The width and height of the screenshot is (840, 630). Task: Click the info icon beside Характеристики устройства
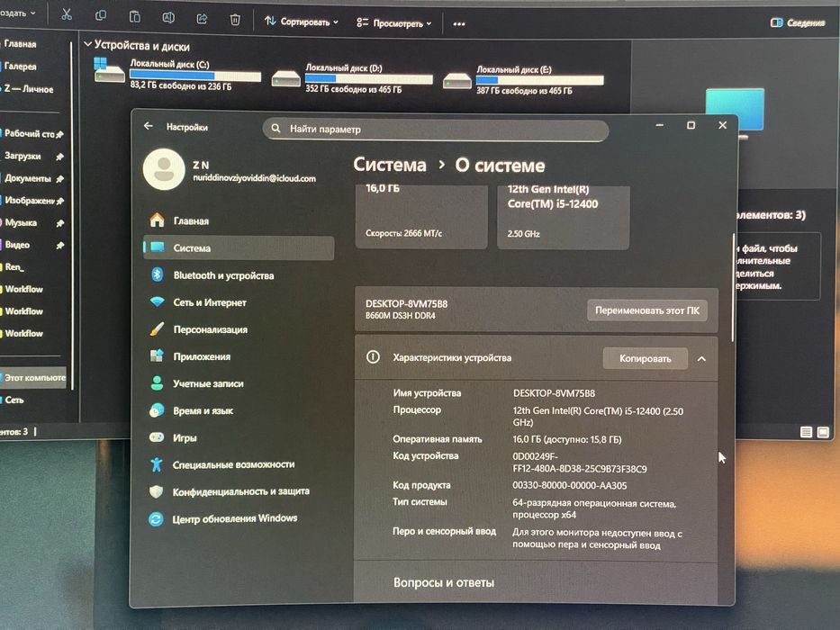tap(373, 356)
